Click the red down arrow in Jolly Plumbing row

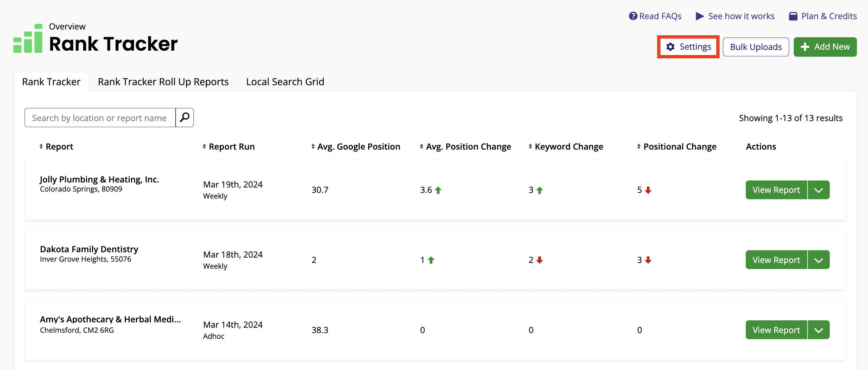pyautogui.click(x=648, y=190)
